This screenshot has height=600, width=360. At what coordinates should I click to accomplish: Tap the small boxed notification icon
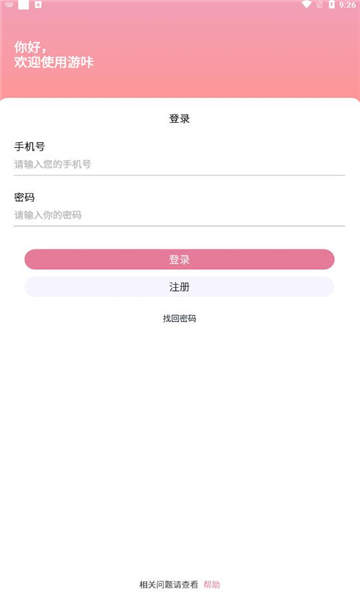coord(38,5)
